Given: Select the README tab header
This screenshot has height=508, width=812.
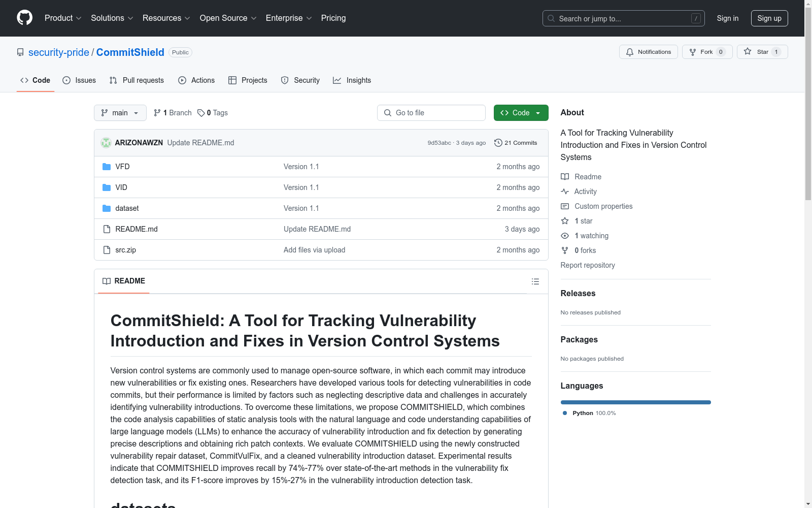Looking at the screenshot, I should coord(123,281).
